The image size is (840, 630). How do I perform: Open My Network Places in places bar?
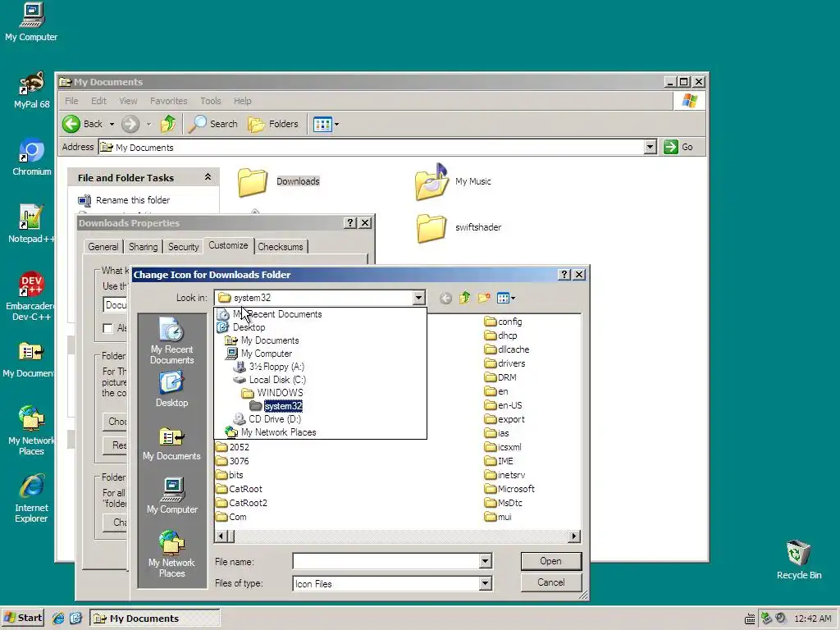[x=172, y=554]
